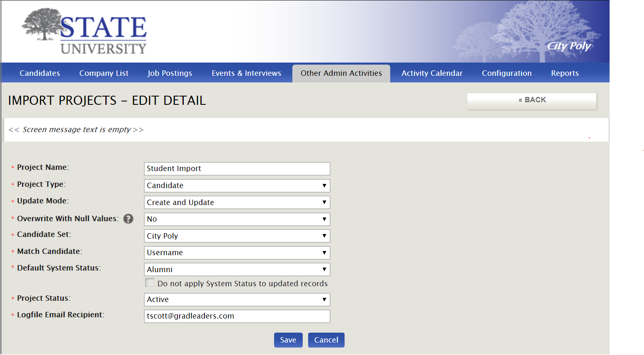
Task: Expand the Match Candidate dropdown
Action: (x=237, y=253)
